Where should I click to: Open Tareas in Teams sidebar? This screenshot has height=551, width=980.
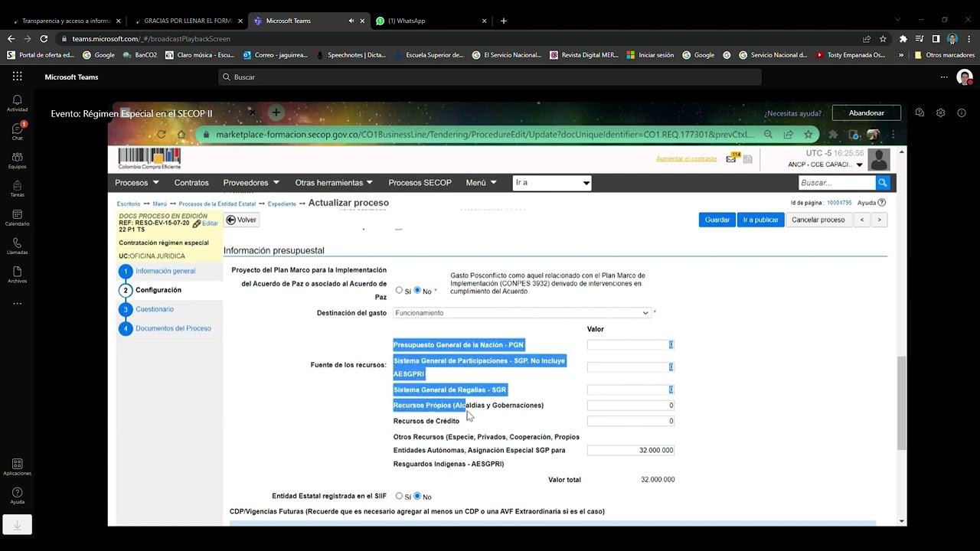tap(17, 188)
